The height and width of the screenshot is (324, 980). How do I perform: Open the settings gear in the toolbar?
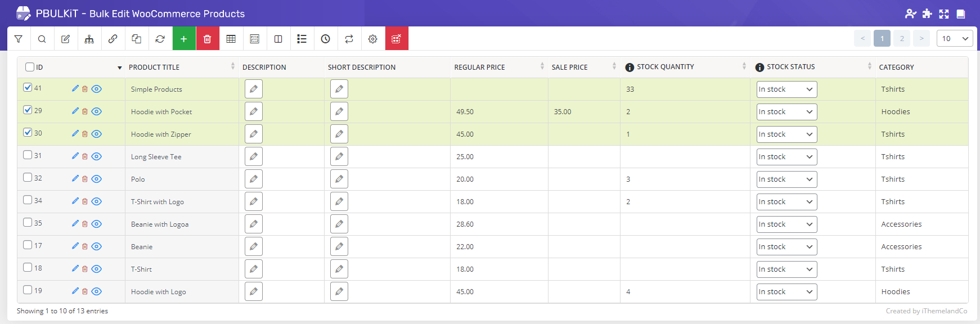click(x=373, y=39)
